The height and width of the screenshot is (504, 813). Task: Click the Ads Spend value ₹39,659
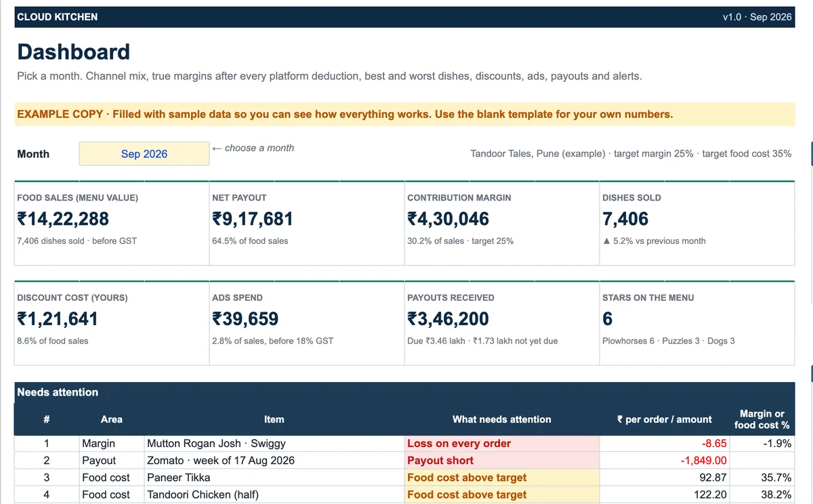click(245, 319)
